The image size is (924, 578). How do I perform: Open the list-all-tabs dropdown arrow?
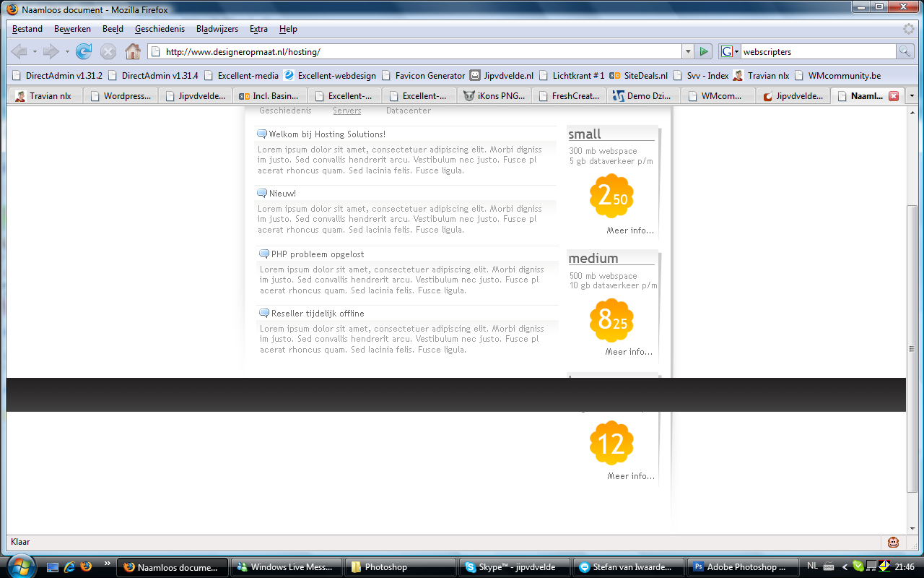pyautogui.click(x=912, y=95)
